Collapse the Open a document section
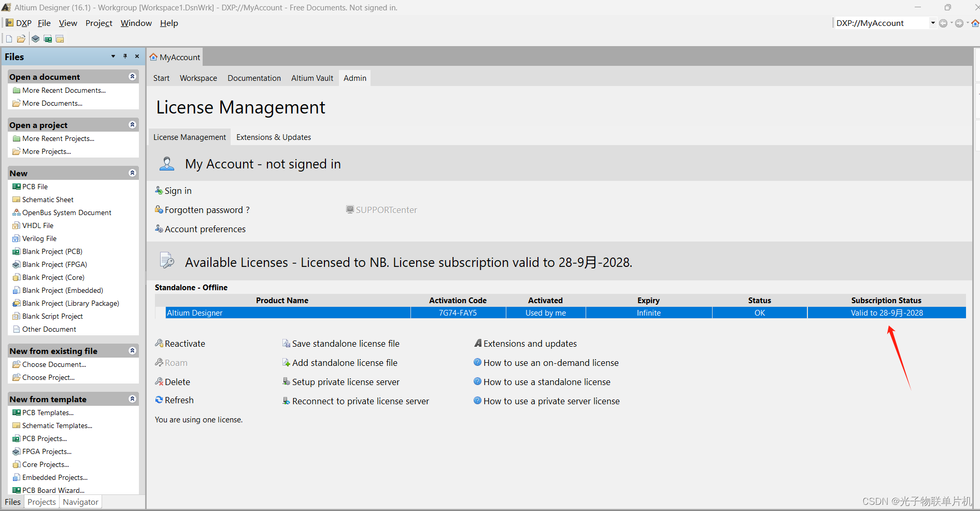Viewport: 980px width, 511px height. click(132, 77)
